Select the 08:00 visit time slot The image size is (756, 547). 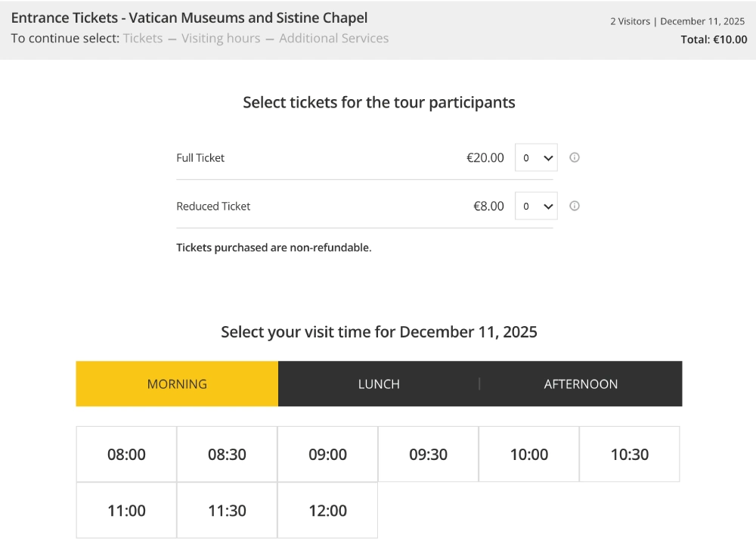click(126, 454)
